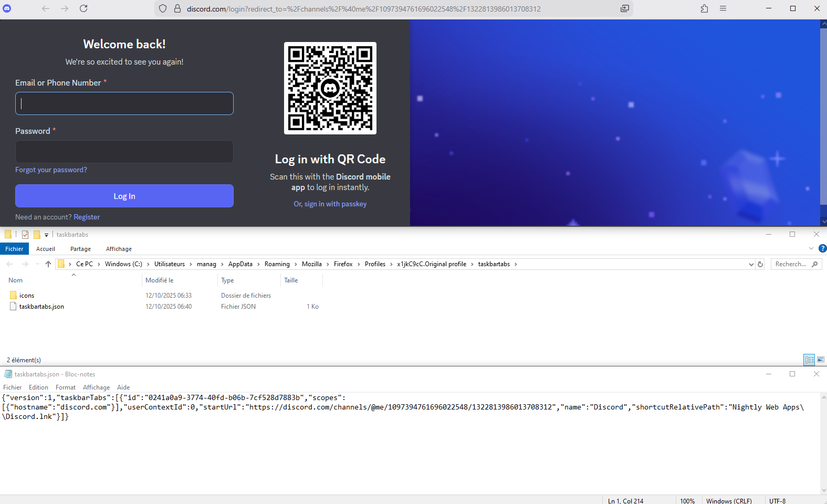Open the Register link
This screenshot has height=504, width=827.
click(87, 217)
